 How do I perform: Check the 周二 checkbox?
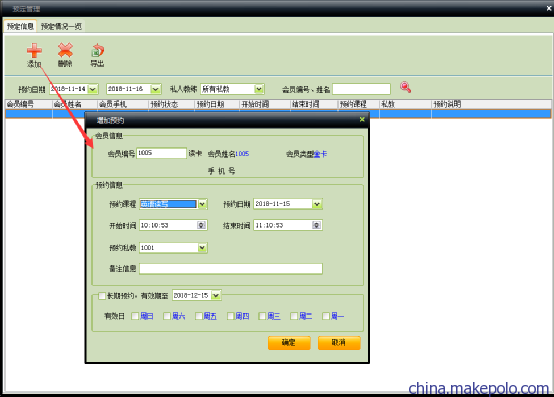(294, 316)
